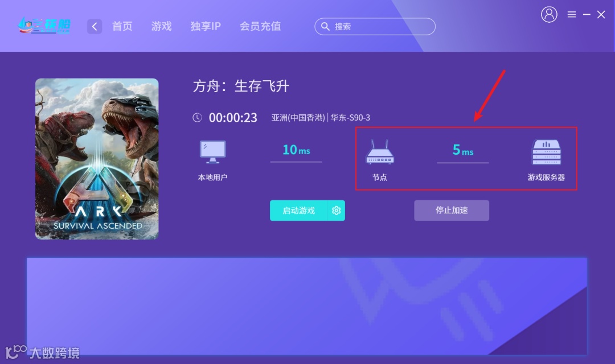Open the hamburger menu icon
The height and width of the screenshot is (364, 615).
click(x=572, y=14)
